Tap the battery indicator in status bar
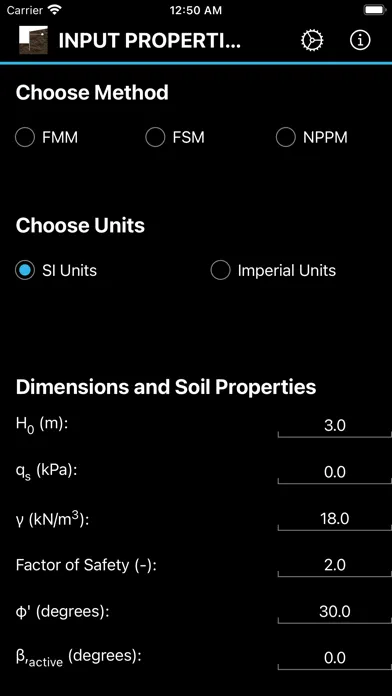This screenshot has width=392, height=696. coord(375,10)
